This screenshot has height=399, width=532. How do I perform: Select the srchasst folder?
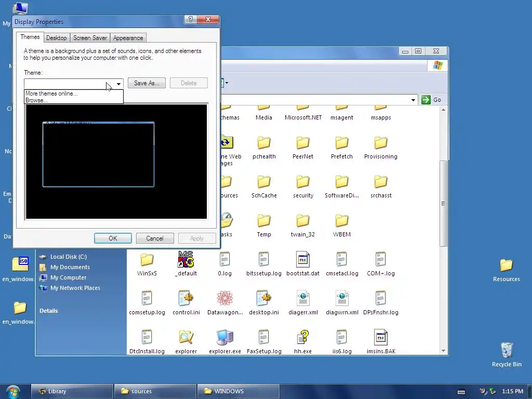tap(381, 187)
